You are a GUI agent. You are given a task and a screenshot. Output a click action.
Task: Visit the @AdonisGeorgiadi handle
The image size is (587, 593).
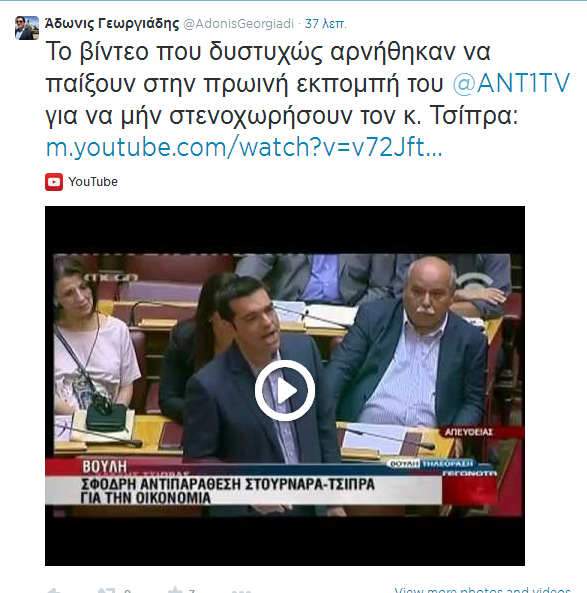point(238,24)
